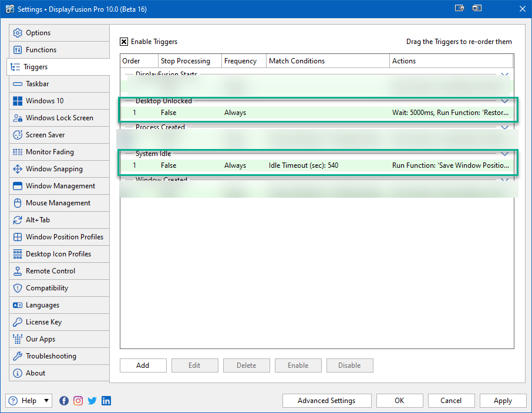Select 'Wait: 5000ms, Run Function' action cell

[450, 113]
